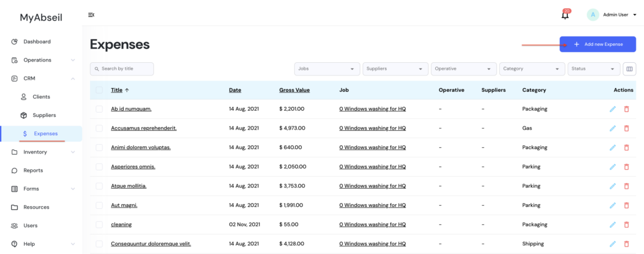Open the Jobs filter dropdown
This screenshot has width=644, height=254.
pos(326,69)
